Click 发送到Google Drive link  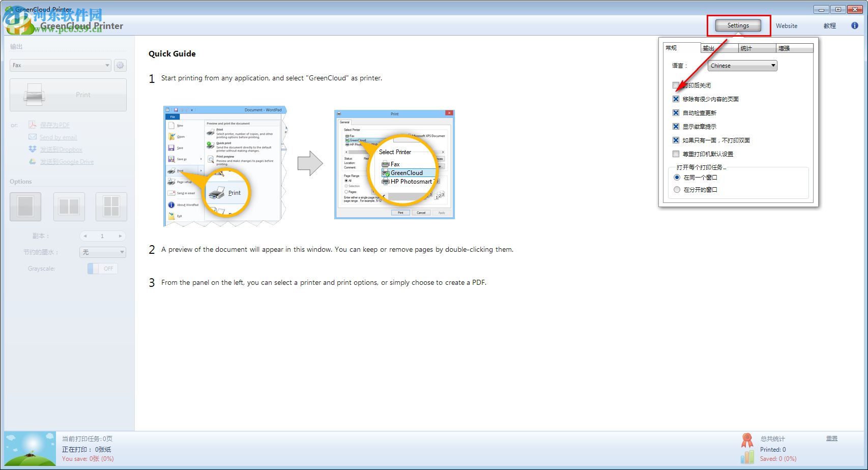pos(67,161)
